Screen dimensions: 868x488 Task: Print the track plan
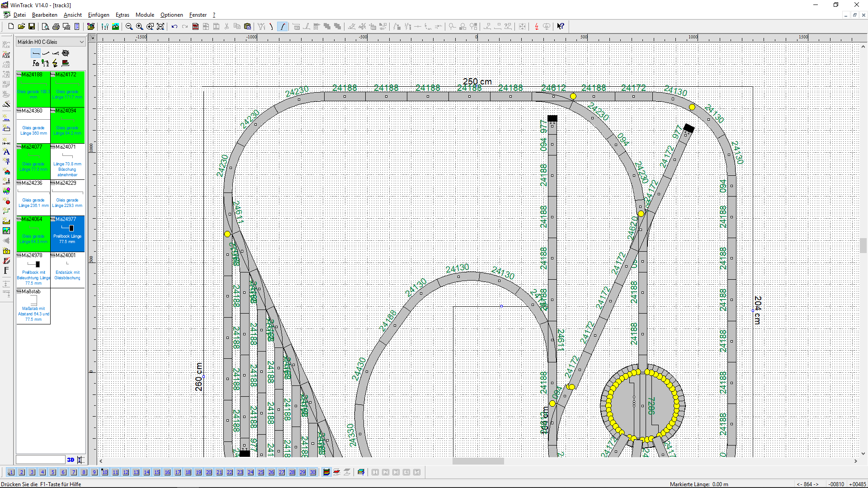pyautogui.click(x=56, y=27)
